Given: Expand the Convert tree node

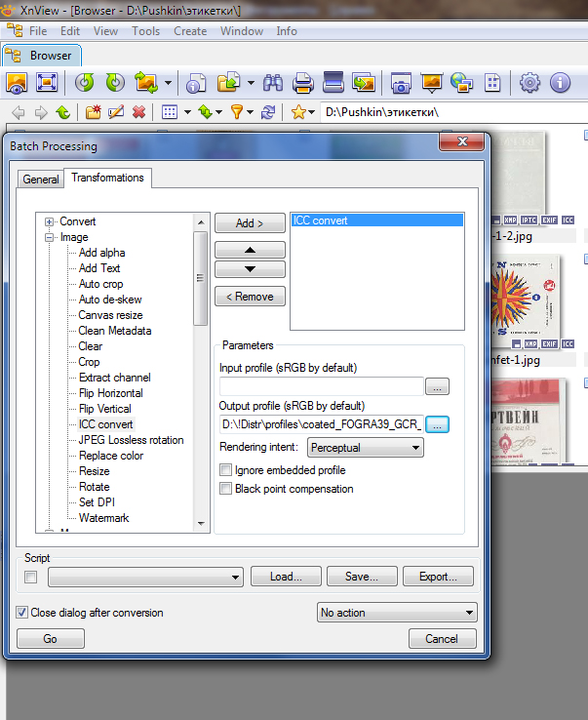Looking at the screenshot, I should (49, 221).
